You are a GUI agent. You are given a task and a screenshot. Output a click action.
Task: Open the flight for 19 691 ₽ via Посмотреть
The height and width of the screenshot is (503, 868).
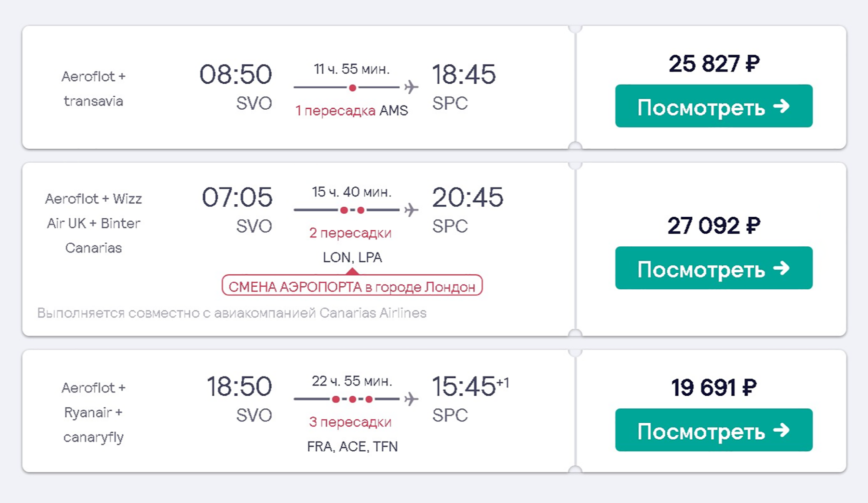714,430
